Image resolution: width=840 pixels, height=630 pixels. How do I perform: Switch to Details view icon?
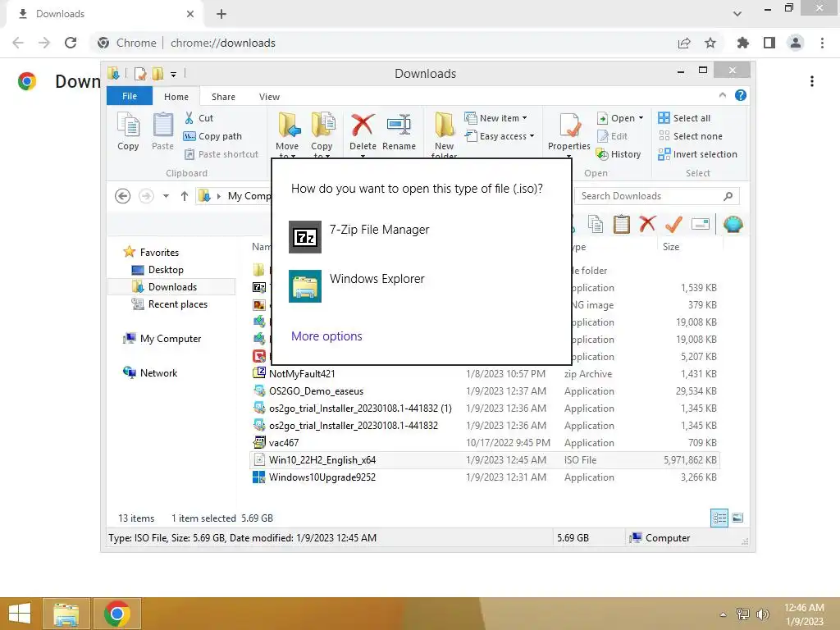click(719, 518)
